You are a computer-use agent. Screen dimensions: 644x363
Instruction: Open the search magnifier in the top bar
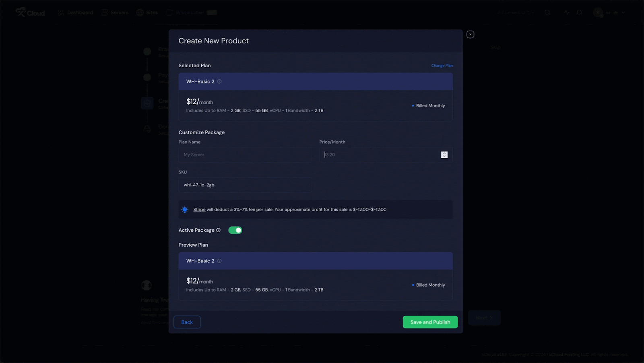point(547,12)
